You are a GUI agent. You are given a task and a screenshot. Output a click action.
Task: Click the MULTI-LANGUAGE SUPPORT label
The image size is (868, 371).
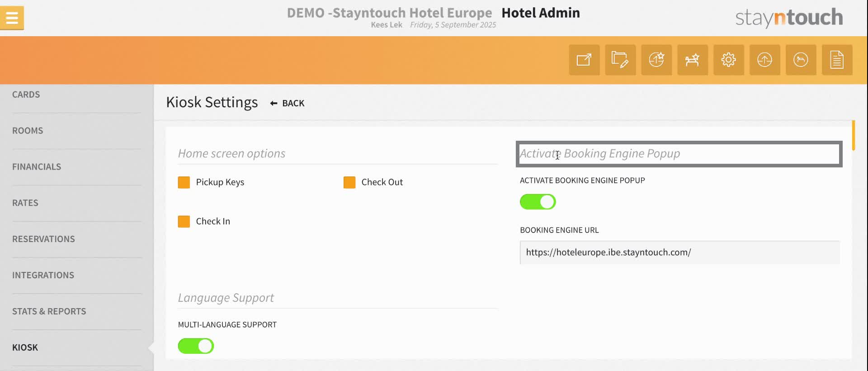(227, 324)
